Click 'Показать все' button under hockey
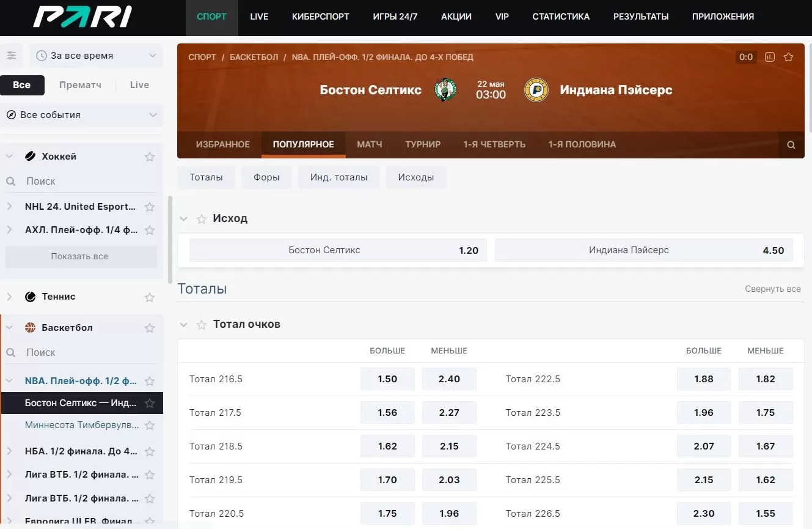The image size is (812, 529). pyautogui.click(x=79, y=257)
